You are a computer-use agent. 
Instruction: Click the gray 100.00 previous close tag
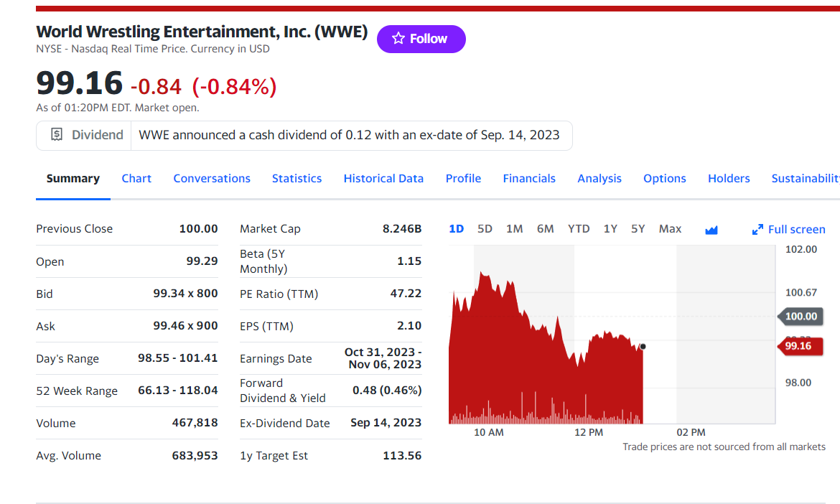click(x=801, y=317)
